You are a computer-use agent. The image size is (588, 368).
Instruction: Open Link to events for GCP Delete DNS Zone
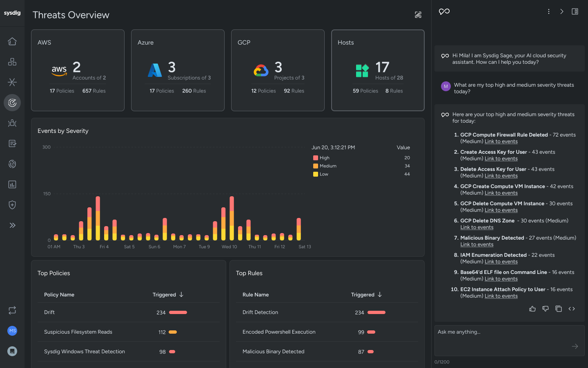[x=477, y=227]
